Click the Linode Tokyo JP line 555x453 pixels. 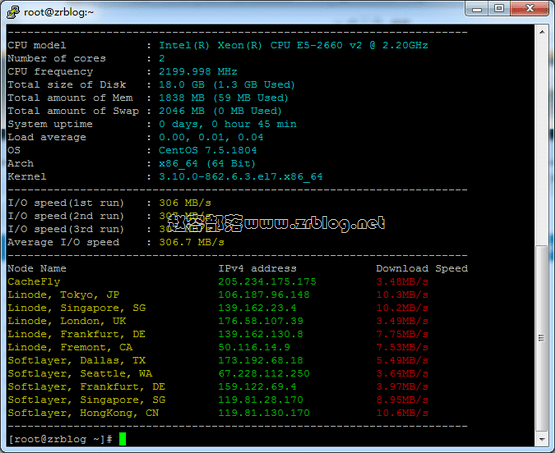click(x=218, y=295)
